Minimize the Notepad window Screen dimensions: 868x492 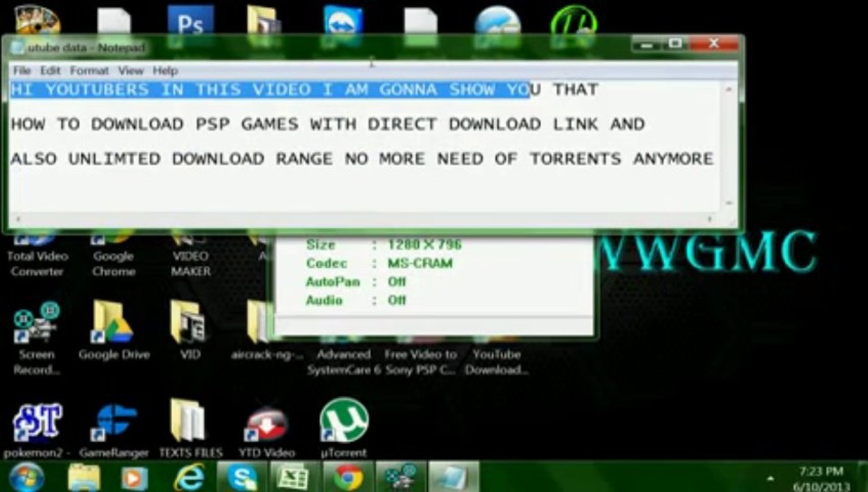pos(647,44)
